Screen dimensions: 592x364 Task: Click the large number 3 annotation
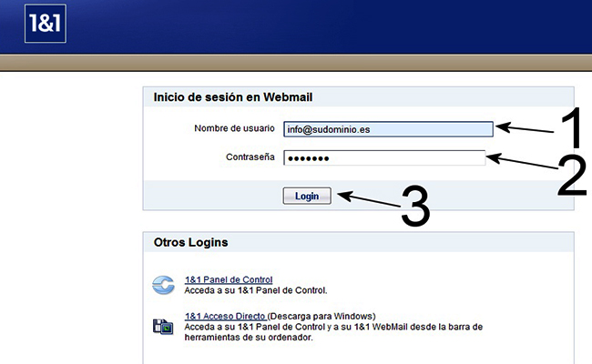coord(414,207)
